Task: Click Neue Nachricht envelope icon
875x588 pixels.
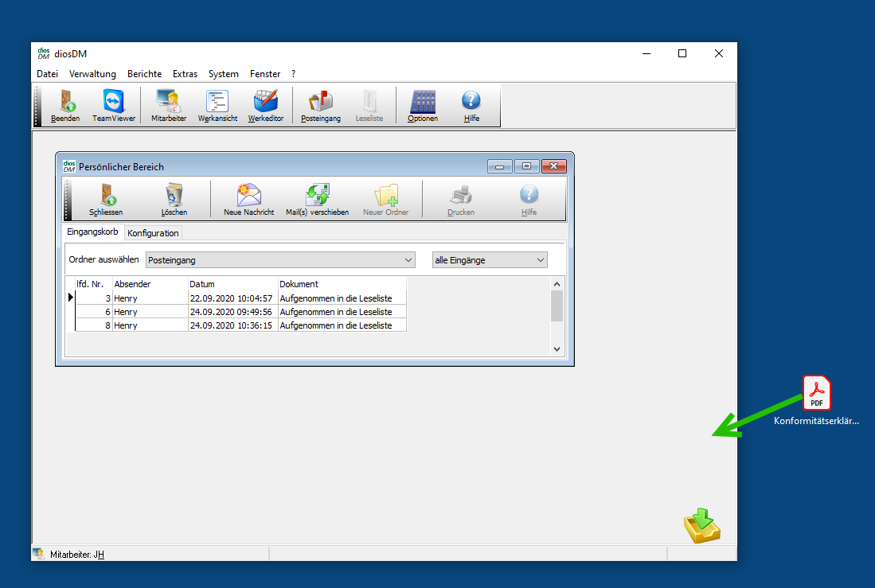Action: pos(248,200)
